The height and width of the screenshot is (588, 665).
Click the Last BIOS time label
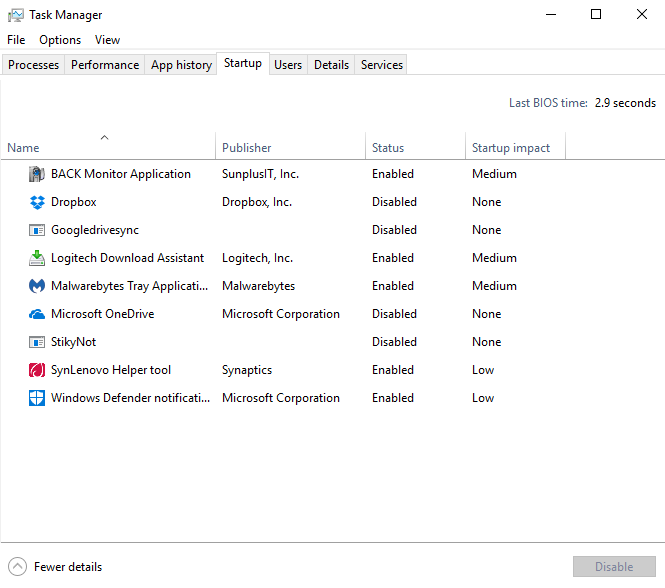tap(548, 103)
